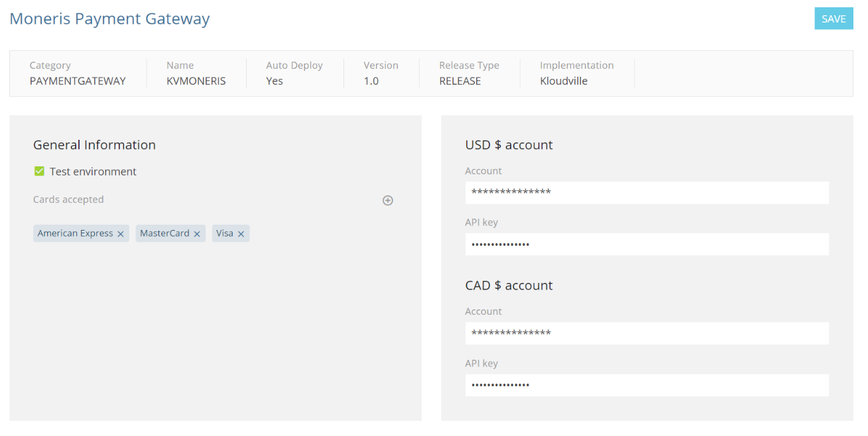868x436 pixels.
Task: Click the Visa tag text
Action: (x=225, y=233)
